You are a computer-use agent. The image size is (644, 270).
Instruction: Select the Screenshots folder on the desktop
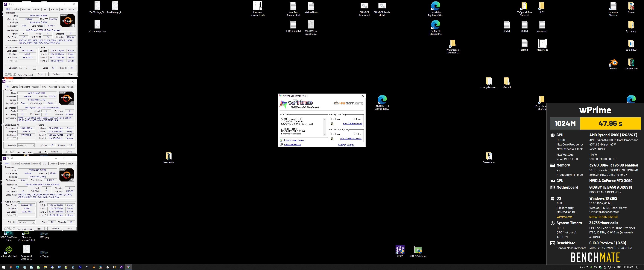pyautogui.click(x=489, y=158)
